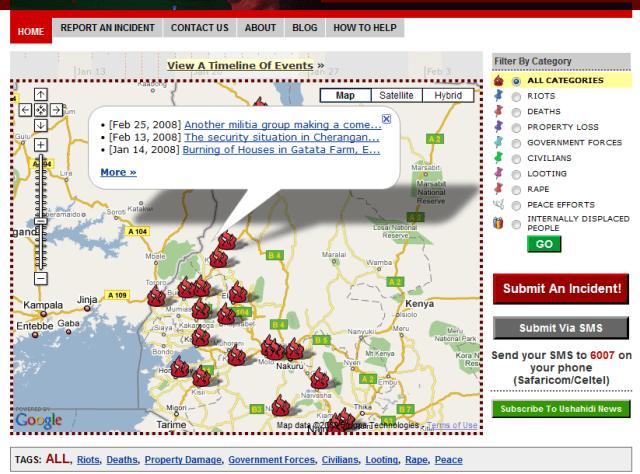Image resolution: width=640 pixels, height=474 pixels.
Task: Click the return-to-center map control icon
Action: 41,109
